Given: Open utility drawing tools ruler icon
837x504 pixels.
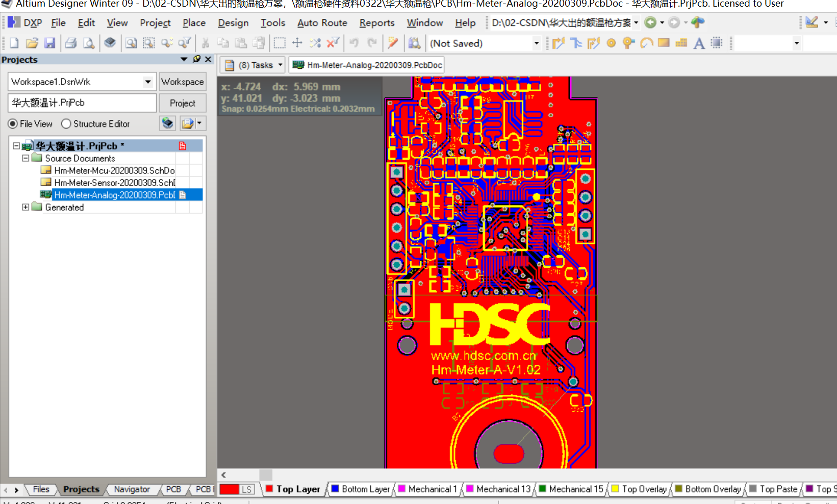Looking at the screenshot, I should (812, 22).
